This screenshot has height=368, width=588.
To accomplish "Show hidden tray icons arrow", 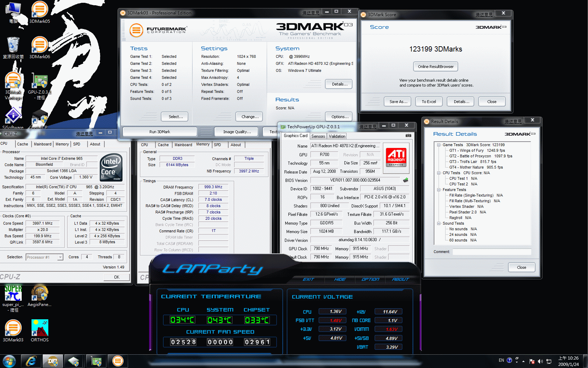I will tap(524, 361).
